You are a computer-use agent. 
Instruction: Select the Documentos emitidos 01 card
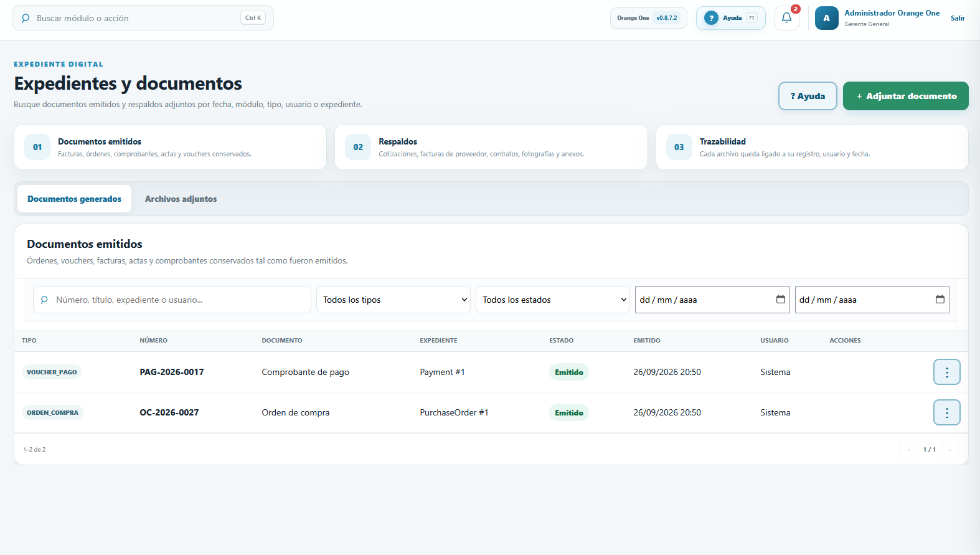pos(170,147)
